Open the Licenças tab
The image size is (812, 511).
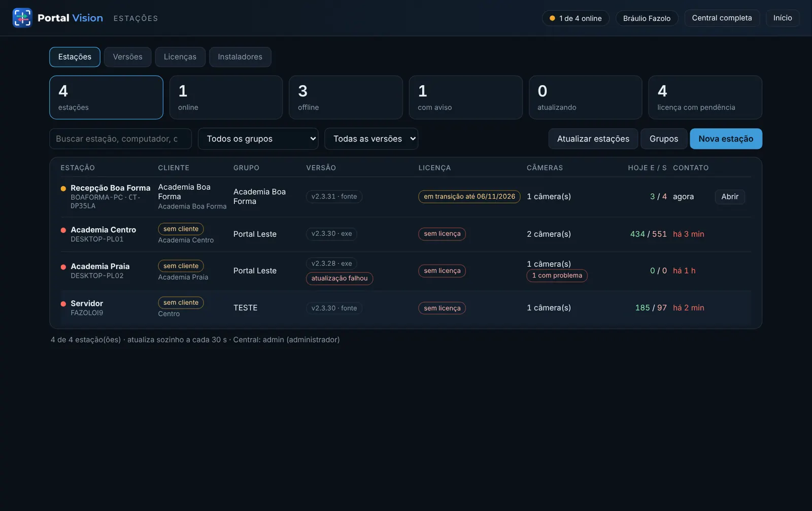(180, 57)
